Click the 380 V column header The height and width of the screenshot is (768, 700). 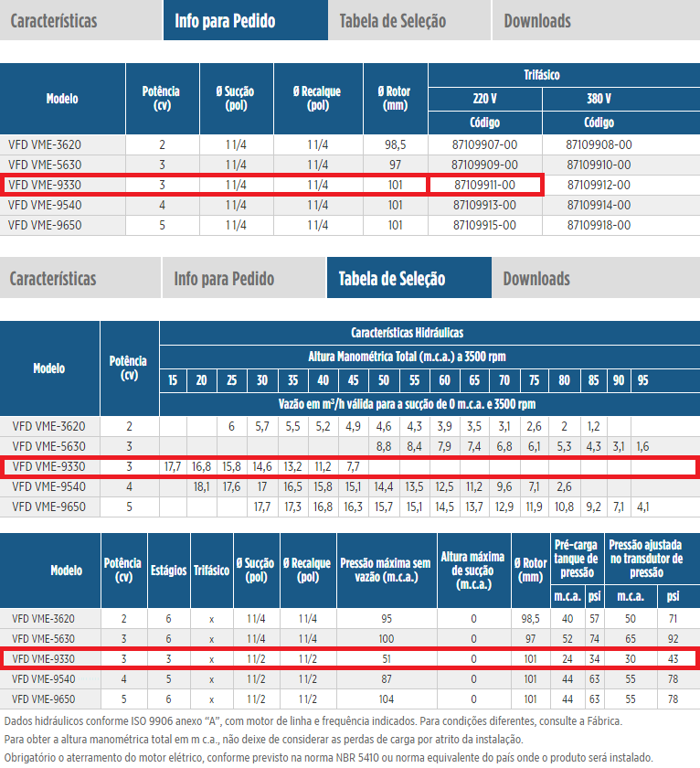click(x=599, y=99)
